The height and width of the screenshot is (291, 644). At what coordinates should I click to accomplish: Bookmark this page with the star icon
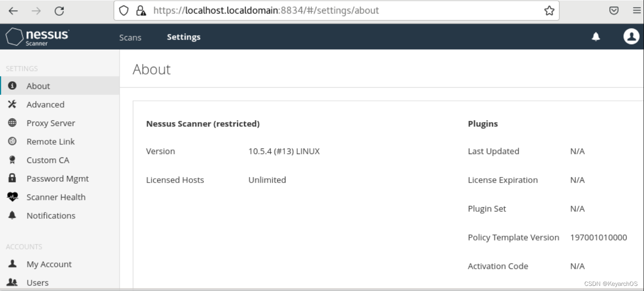click(549, 11)
